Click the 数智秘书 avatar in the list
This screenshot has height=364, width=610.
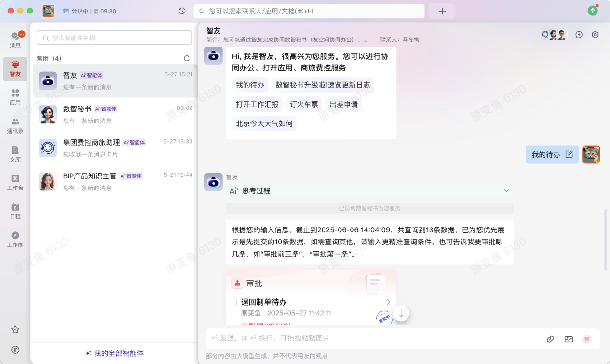click(x=48, y=114)
